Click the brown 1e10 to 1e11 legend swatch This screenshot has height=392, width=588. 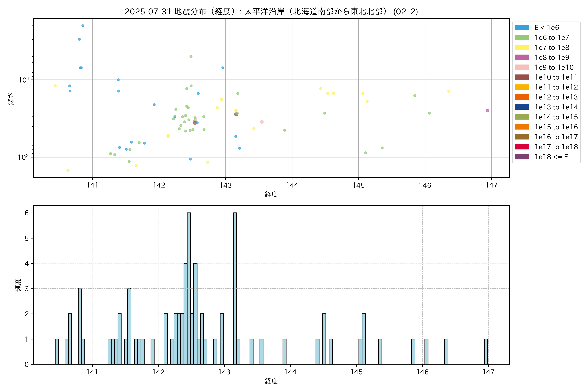522,77
